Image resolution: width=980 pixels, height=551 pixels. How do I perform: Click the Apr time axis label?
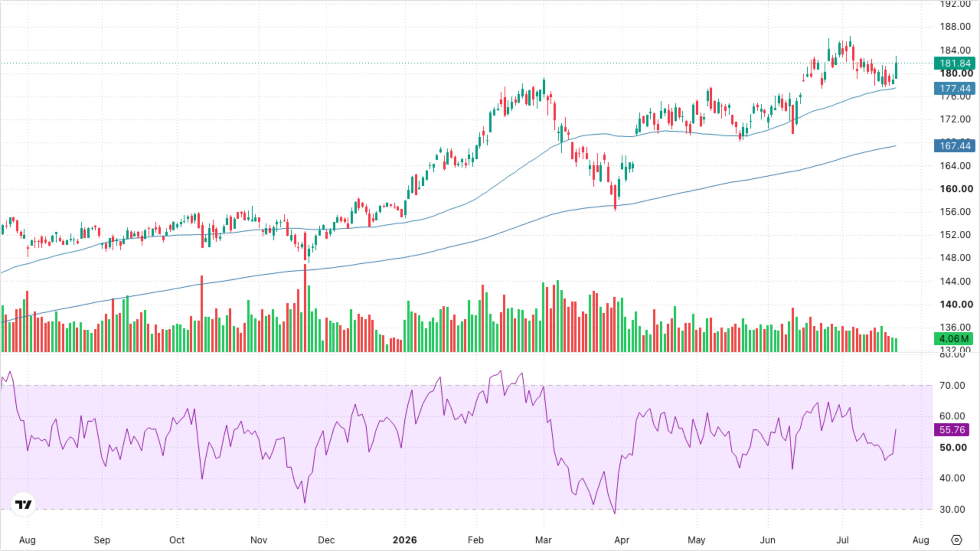pos(622,540)
